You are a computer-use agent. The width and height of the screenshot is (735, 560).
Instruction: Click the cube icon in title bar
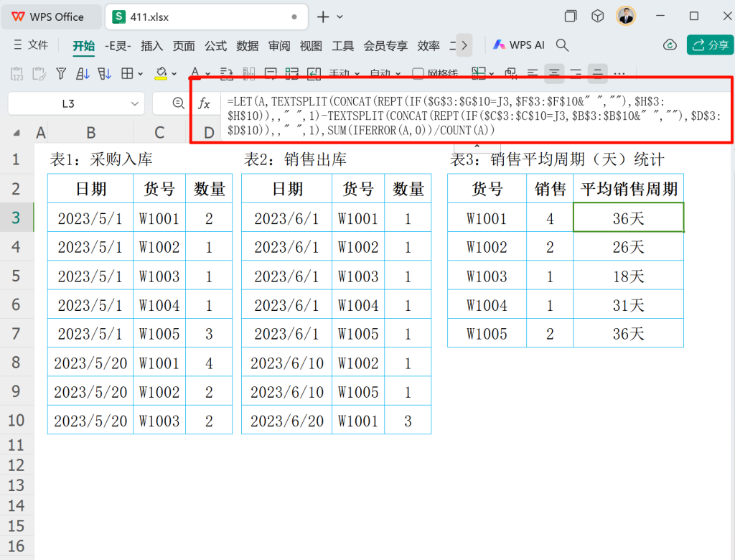point(598,17)
